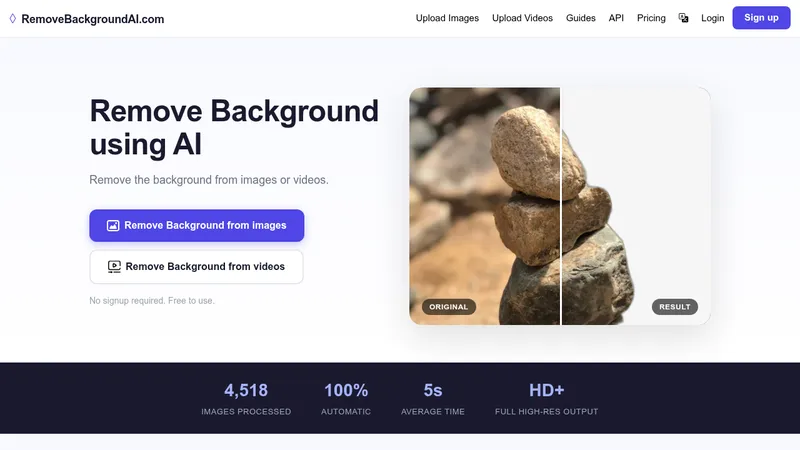Click the Login link

coord(712,18)
